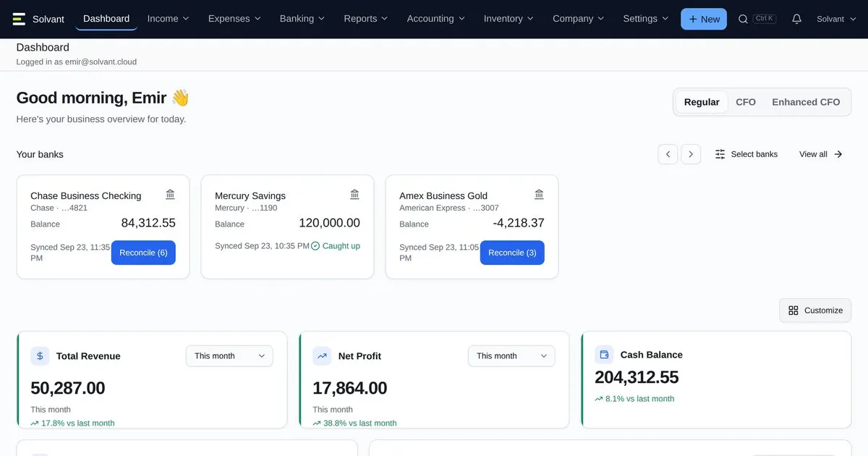The height and width of the screenshot is (456, 868).
Task: Click the New button
Action: pyautogui.click(x=704, y=19)
